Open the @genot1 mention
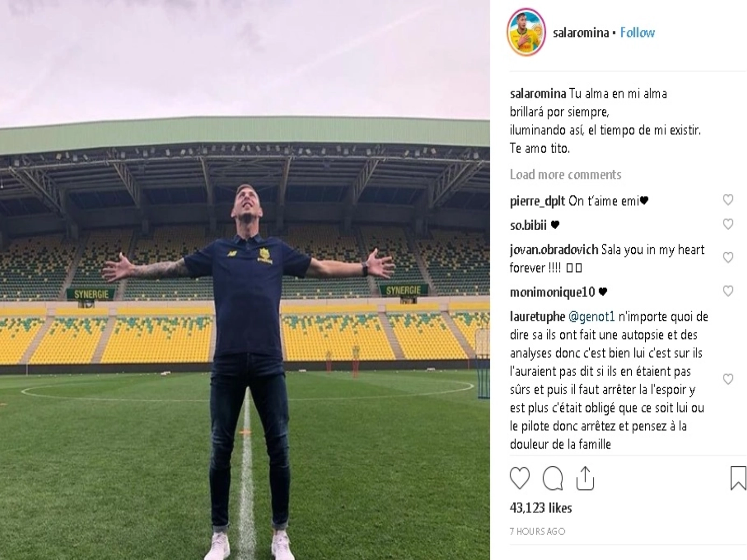Viewport: 747px width, 560px height. [x=592, y=317]
